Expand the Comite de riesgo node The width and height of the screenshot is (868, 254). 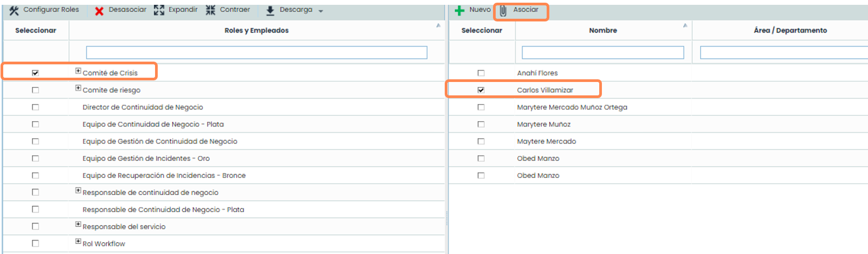click(78, 88)
